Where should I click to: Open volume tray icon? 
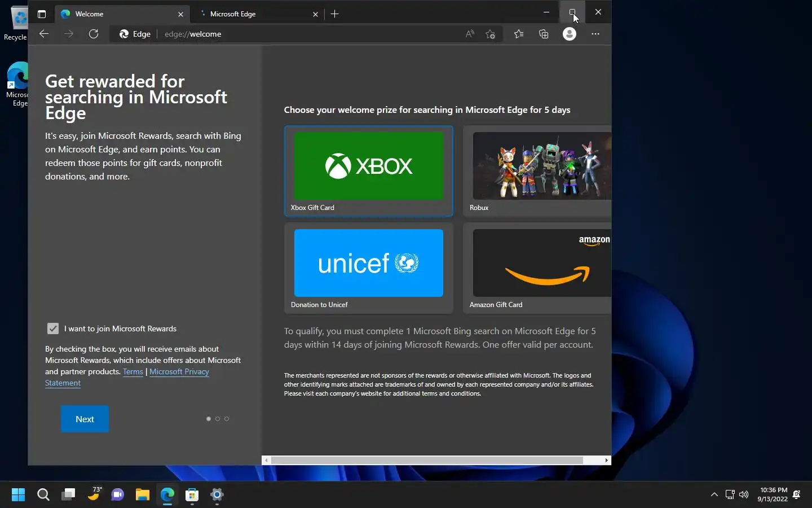tap(744, 495)
